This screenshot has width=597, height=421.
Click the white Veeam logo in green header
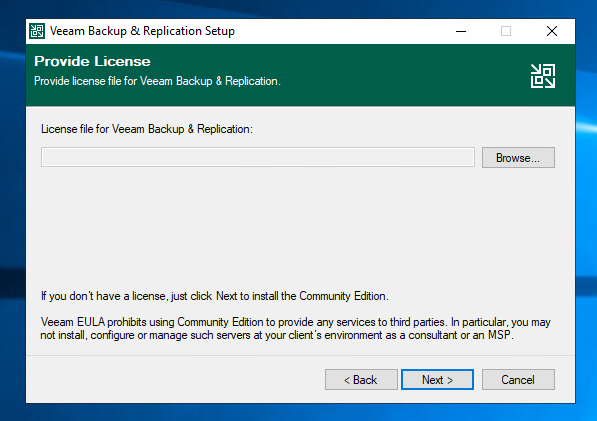[x=543, y=76]
